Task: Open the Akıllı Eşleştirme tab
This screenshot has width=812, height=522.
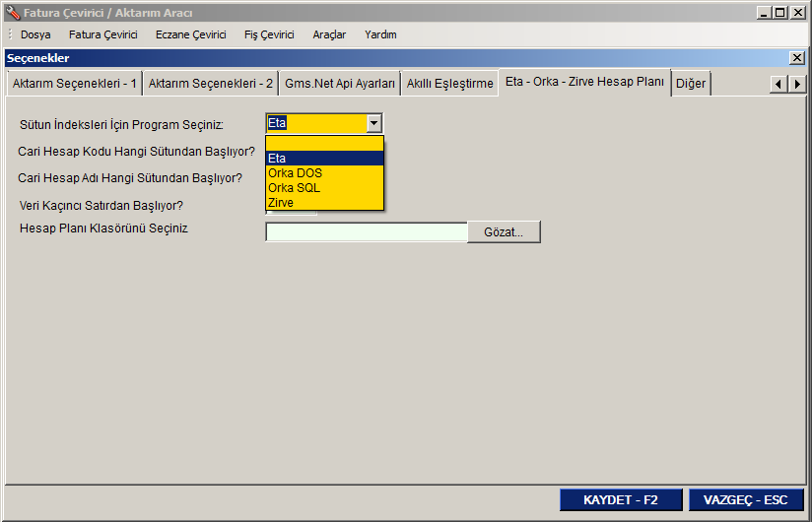Action: coord(449,84)
